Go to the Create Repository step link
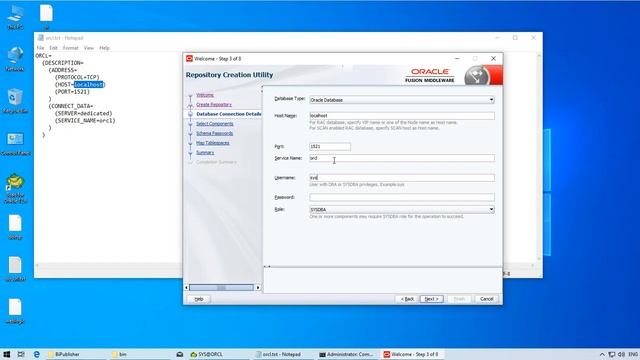 (214, 104)
